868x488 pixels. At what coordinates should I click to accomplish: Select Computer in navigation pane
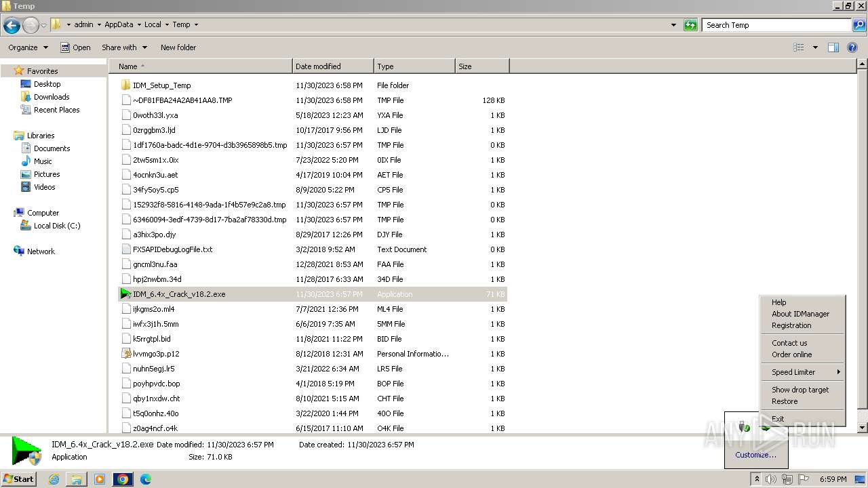[x=43, y=213]
